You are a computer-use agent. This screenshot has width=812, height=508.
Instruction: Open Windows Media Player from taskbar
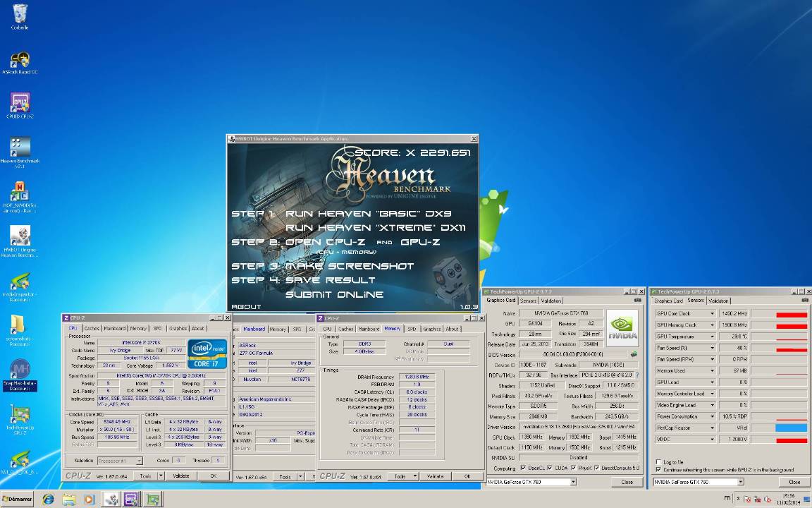point(89,500)
